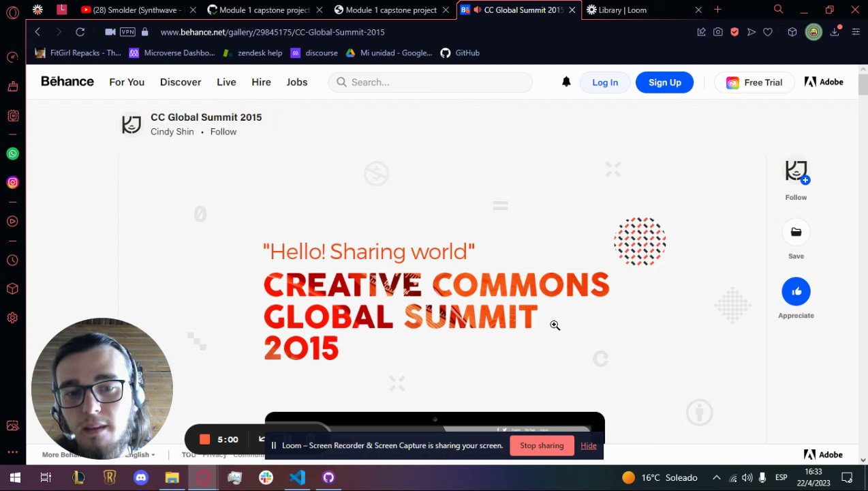Appreciate the project with thumbs up
Screen dimensions: 868x491
[796, 292]
